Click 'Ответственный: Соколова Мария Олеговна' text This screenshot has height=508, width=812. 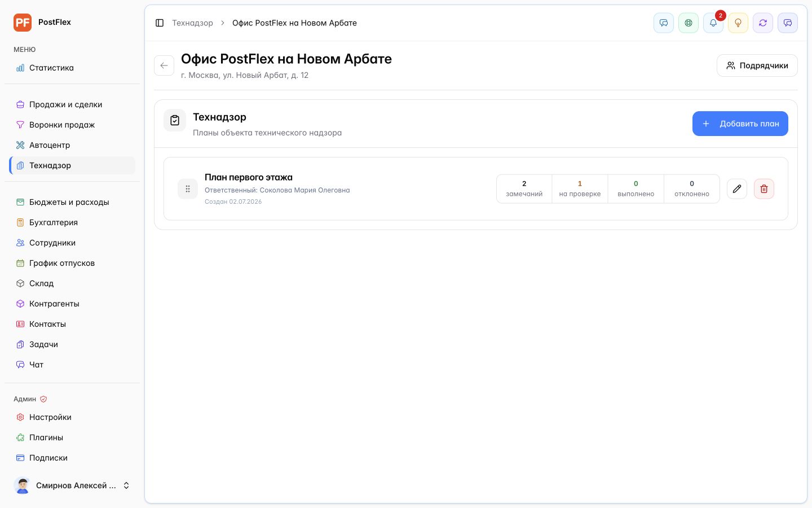tap(277, 190)
